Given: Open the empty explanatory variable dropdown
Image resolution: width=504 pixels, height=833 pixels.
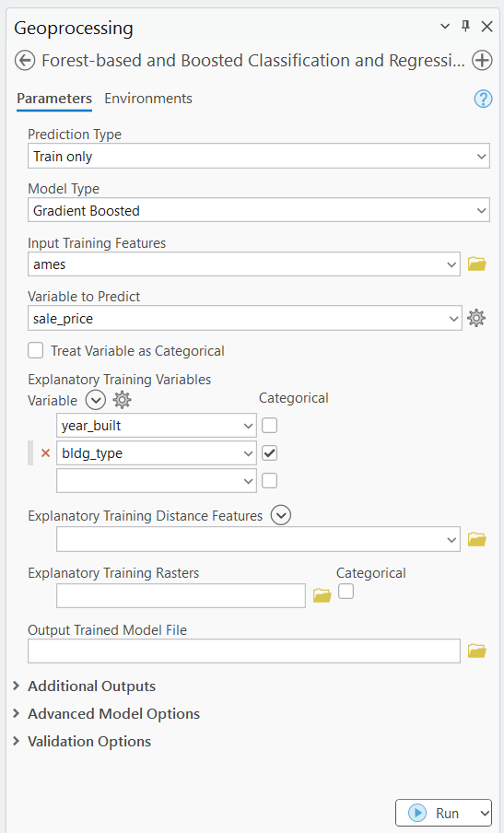Looking at the screenshot, I should (157, 481).
